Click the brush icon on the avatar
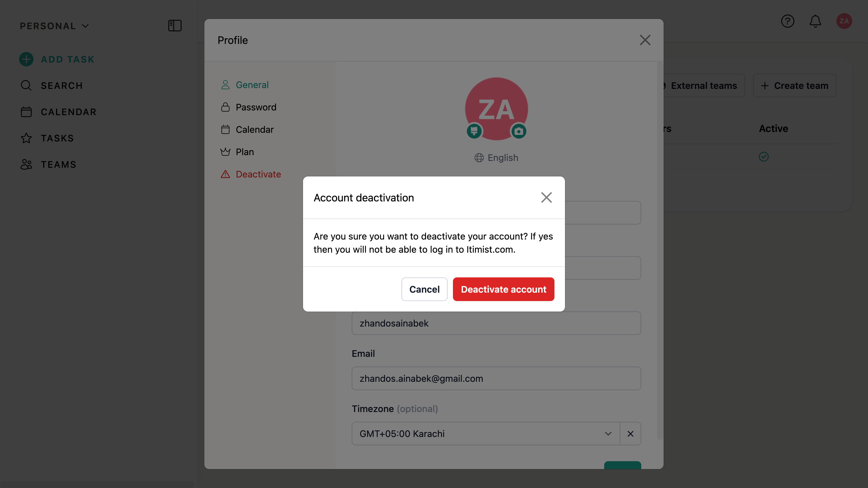Viewport: 868px width, 488px height. pyautogui.click(x=474, y=131)
